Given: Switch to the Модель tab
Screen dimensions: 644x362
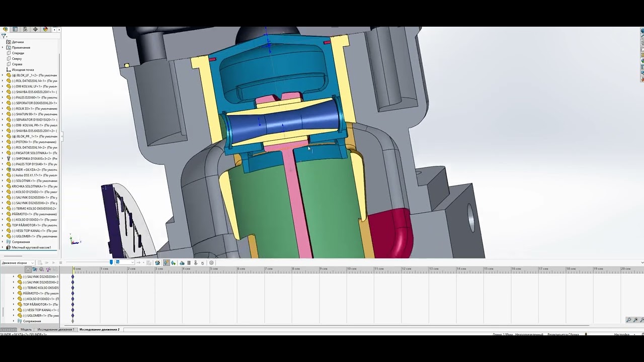Looking at the screenshot, I should [x=26, y=329].
